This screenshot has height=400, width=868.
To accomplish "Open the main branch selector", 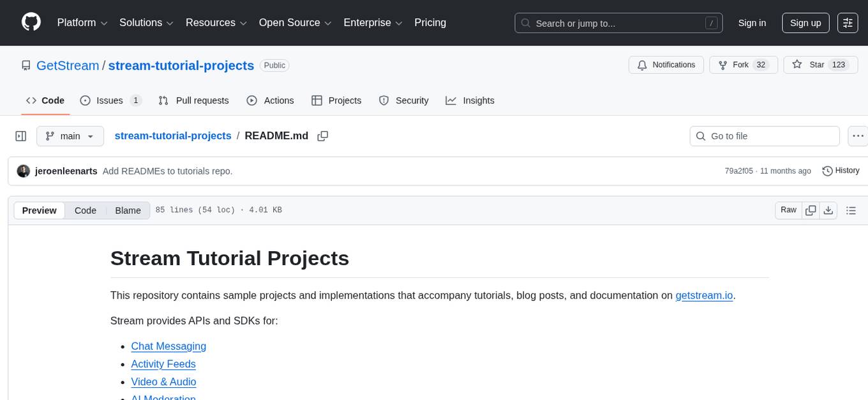I will coord(70,135).
